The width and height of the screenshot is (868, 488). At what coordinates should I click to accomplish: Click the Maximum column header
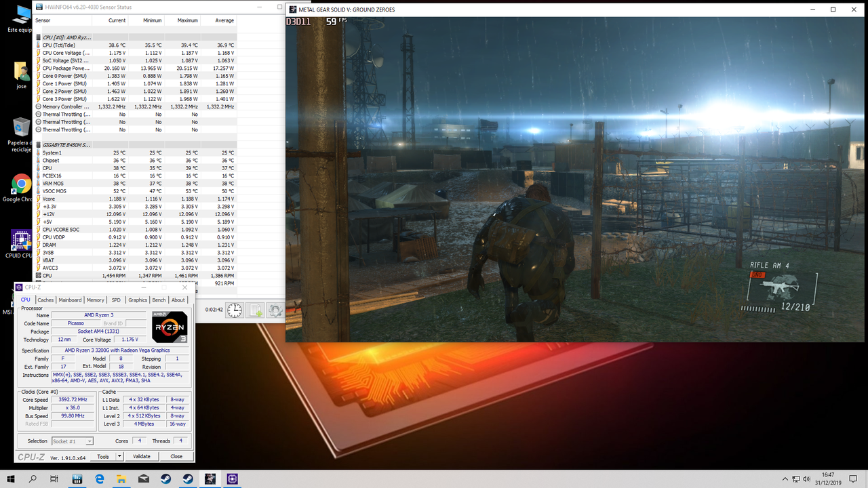coord(182,20)
